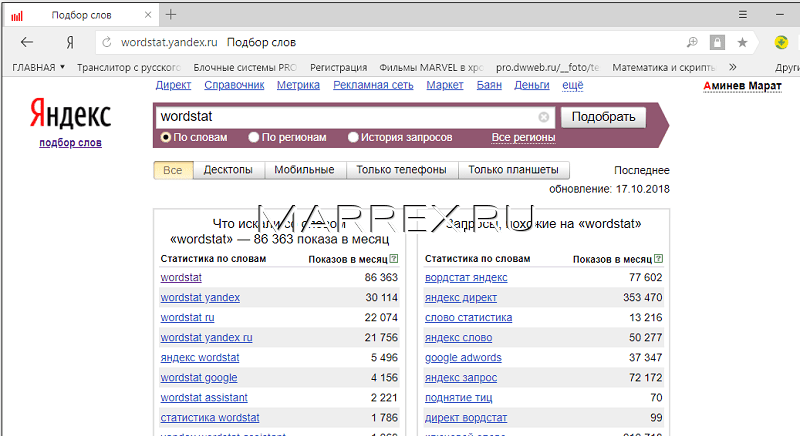Screen dimensions: 800x436
Task: Reload page with the refresh icon
Action: point(107,42)
